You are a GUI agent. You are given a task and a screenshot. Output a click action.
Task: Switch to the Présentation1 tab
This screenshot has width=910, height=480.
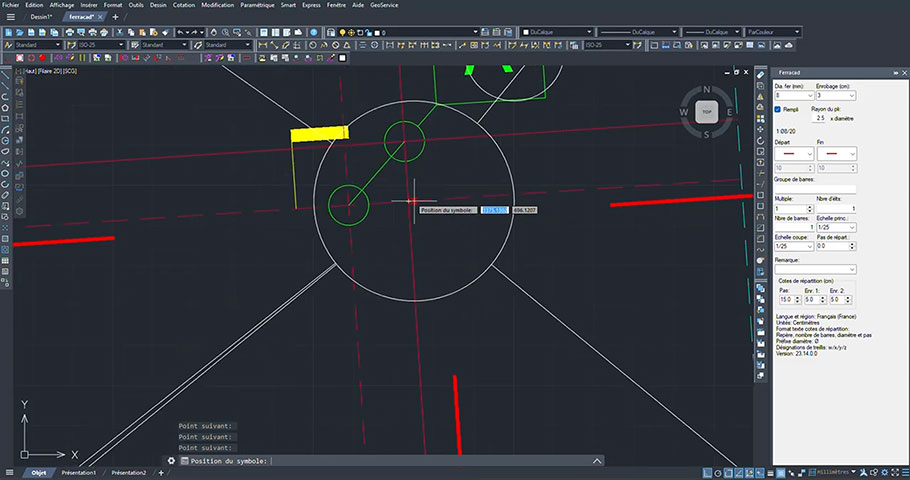79,473
